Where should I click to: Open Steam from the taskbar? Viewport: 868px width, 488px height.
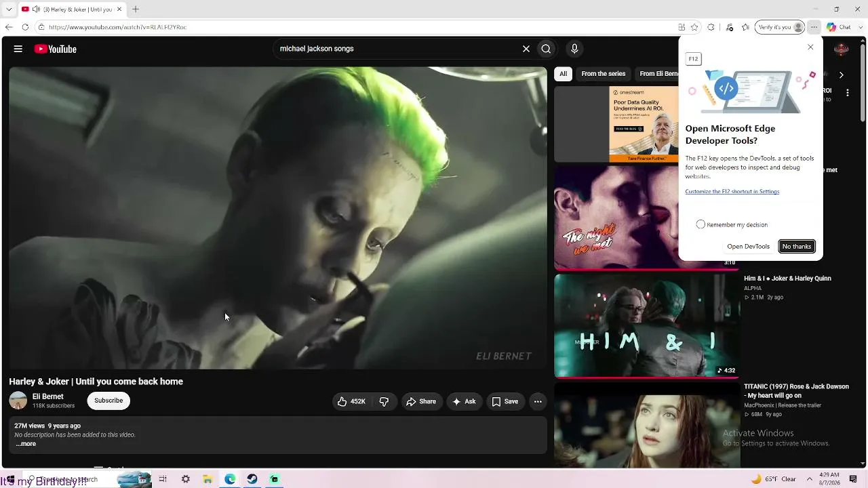pyautogui.click(x=252, y=479)
